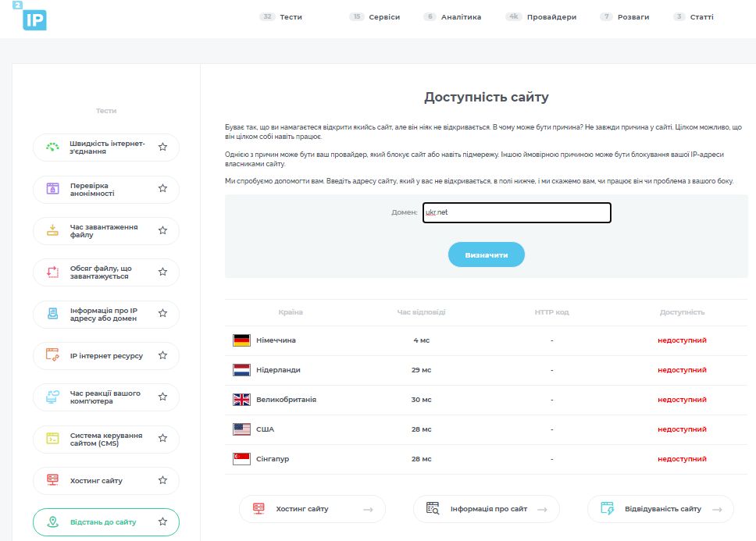Click the speedometer icon for internet speed test

pos(52,147)
